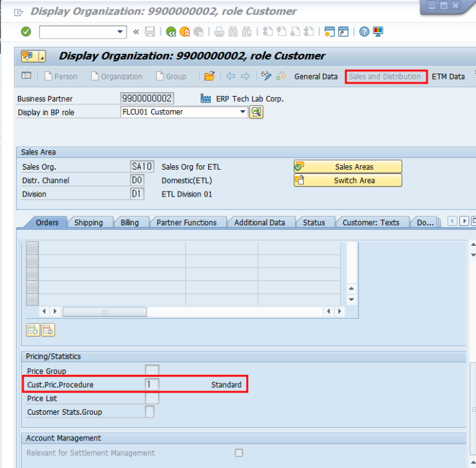476x468 pixels.
Task: Open the Services for Object dropdown arrow
Action: pyautogui.click(x=42, y=56)
